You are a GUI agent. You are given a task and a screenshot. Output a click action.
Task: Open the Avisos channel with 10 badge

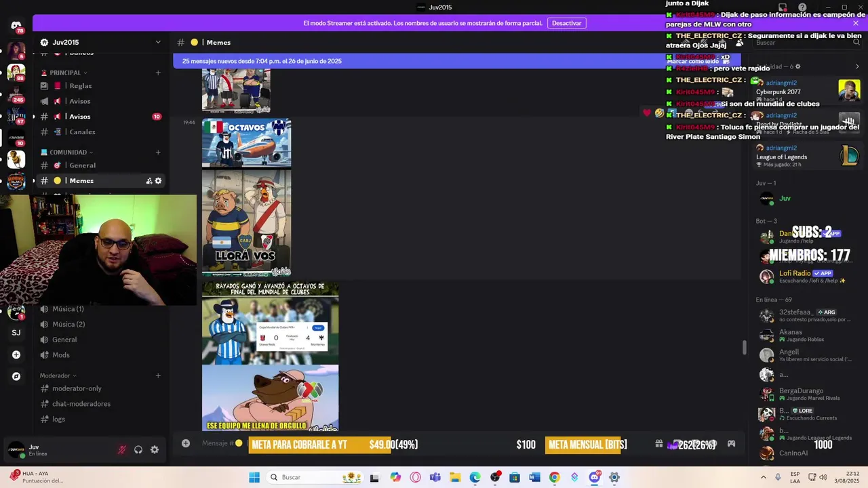click(x=100, y=117)
